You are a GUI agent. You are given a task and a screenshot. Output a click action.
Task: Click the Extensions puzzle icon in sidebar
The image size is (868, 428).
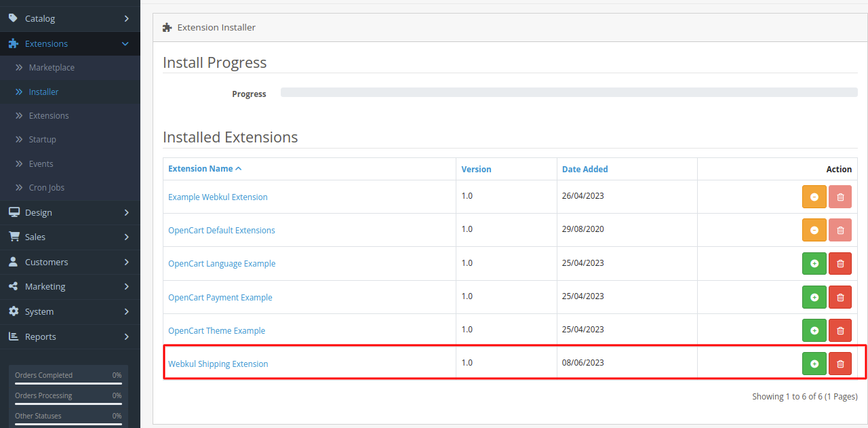point(14,43)
